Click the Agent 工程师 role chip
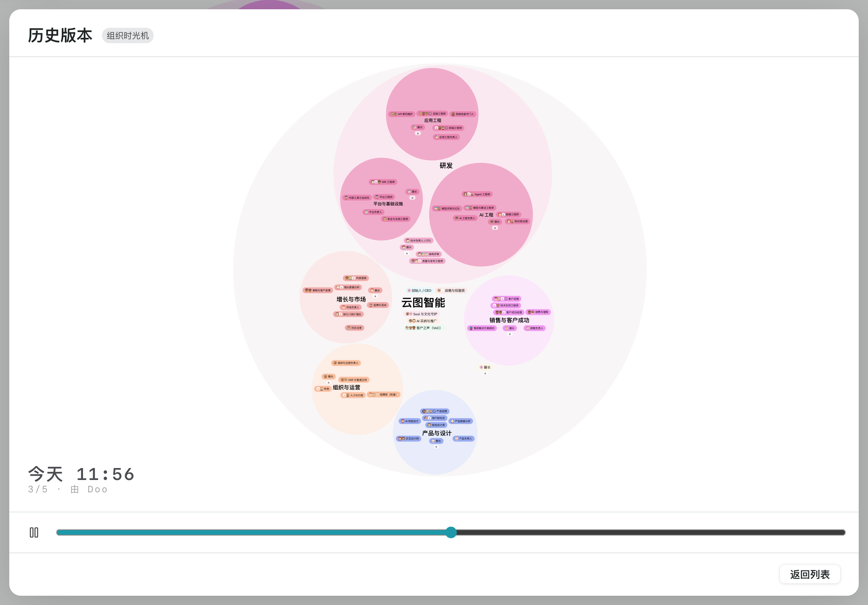This screenshot has height=605, width=868. tap(477, 194)
